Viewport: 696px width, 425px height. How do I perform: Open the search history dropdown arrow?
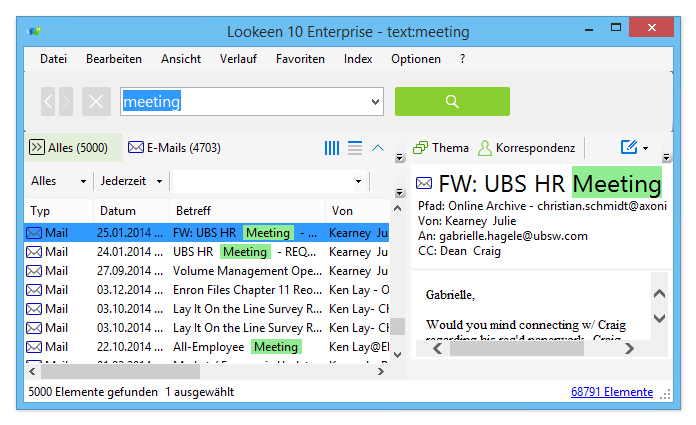[375, 102]
